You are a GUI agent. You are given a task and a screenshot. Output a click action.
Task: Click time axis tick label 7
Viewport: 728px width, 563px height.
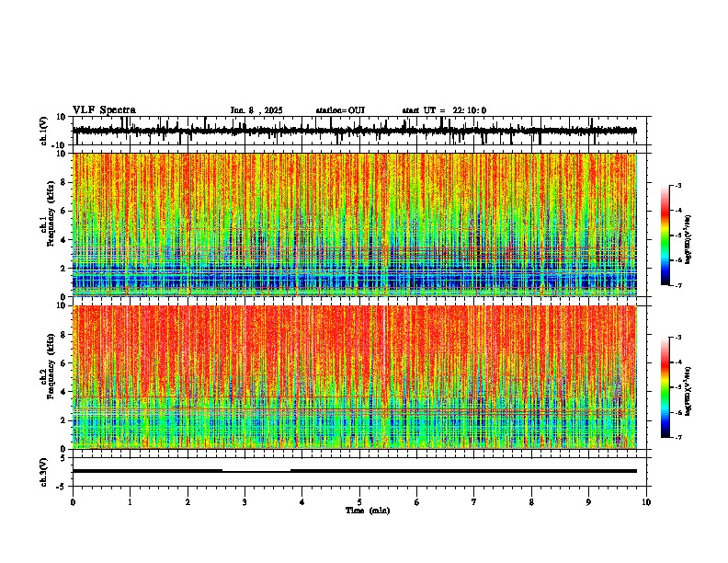[474, 501]
